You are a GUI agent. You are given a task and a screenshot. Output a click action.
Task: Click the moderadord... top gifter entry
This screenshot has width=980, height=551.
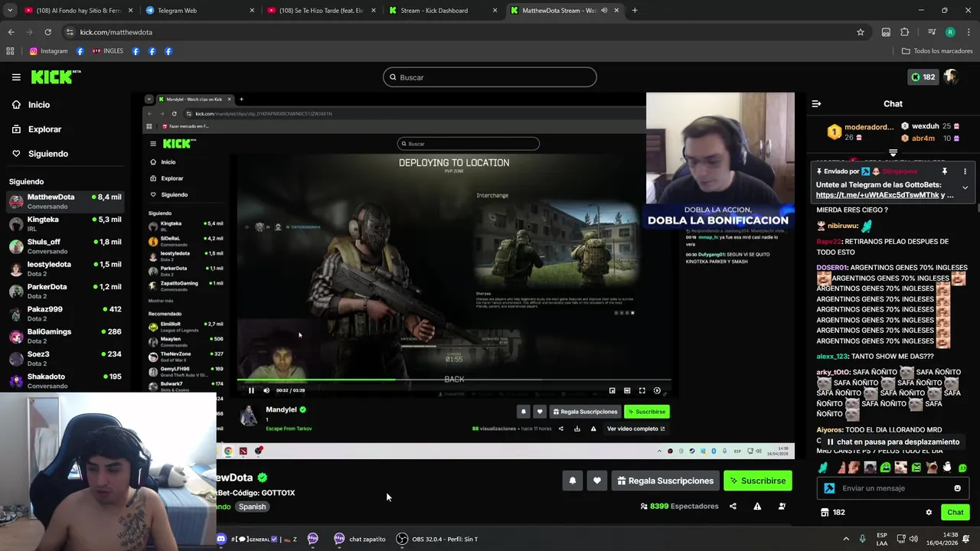pyautogui.click(x=860, y=132)
